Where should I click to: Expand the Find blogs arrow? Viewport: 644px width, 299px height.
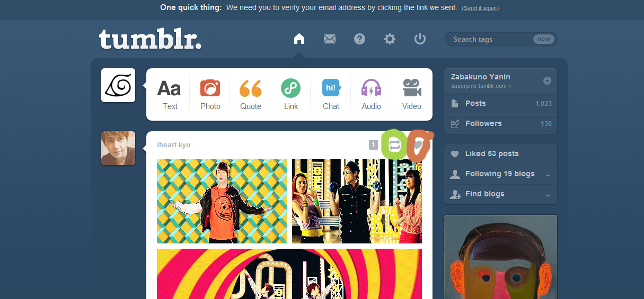tap(548, 195)
